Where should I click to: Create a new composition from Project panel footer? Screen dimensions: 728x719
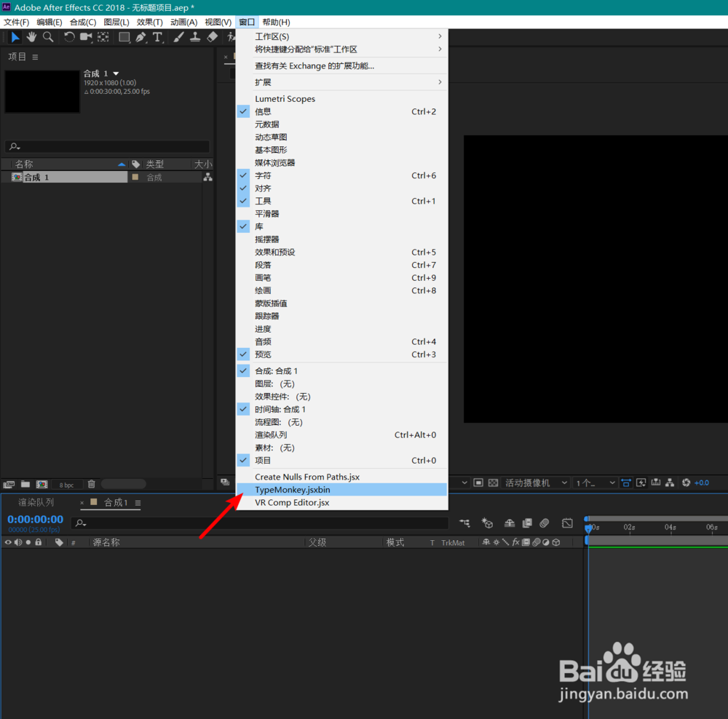(41, 484)
